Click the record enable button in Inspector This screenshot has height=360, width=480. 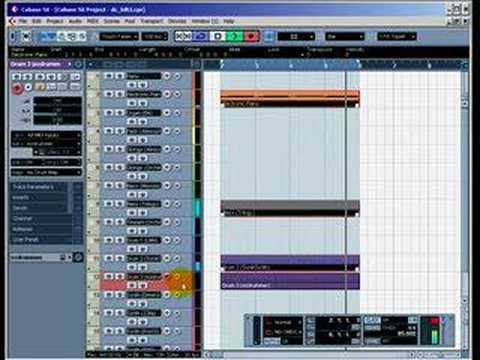(x=17, y=88)
